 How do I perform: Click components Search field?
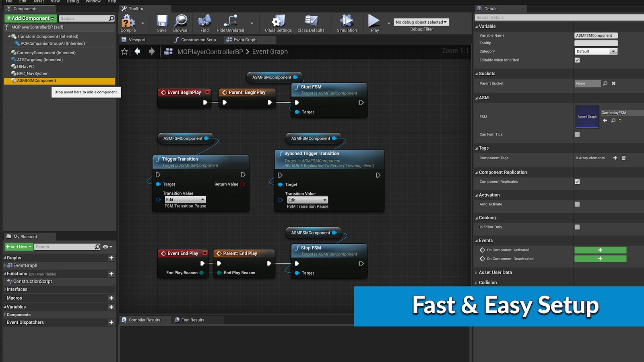(x=87, y=19)
